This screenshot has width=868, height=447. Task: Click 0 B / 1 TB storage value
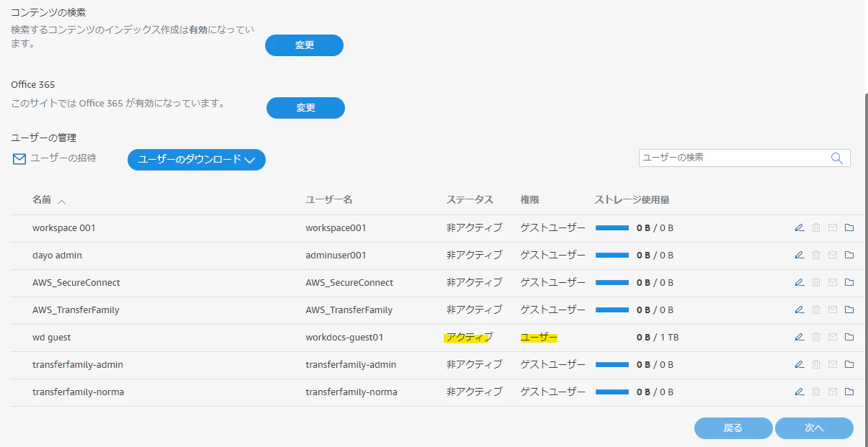(x=658, y=337)
